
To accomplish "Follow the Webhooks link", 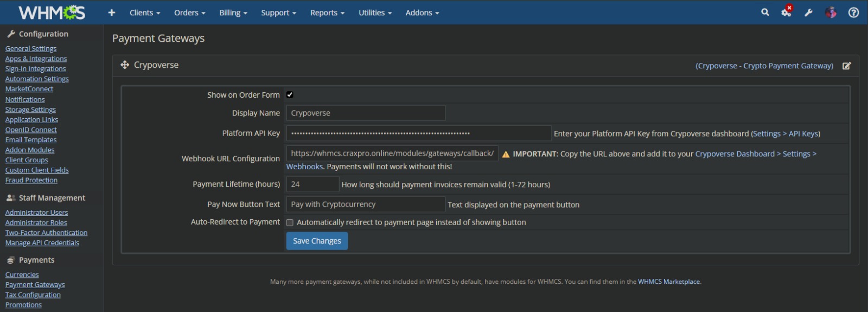I will coord(304,167).
